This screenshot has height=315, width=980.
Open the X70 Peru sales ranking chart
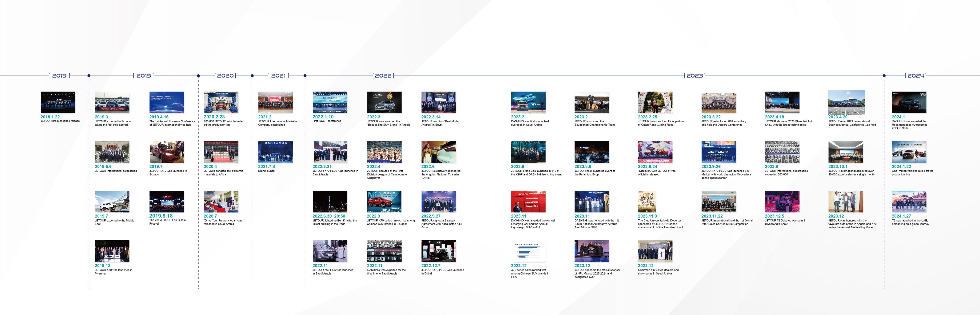coord(528,251)
